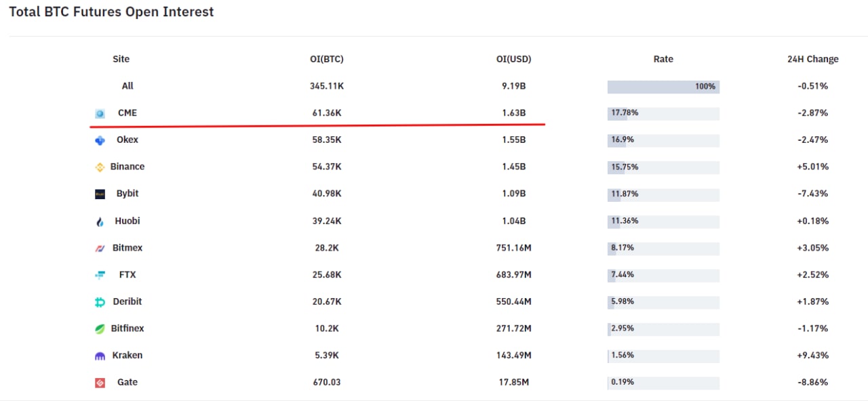The height and width of the screenshot is (401, 868).
Task: Open the Okex exchange name link
Action: pos(127,140)
